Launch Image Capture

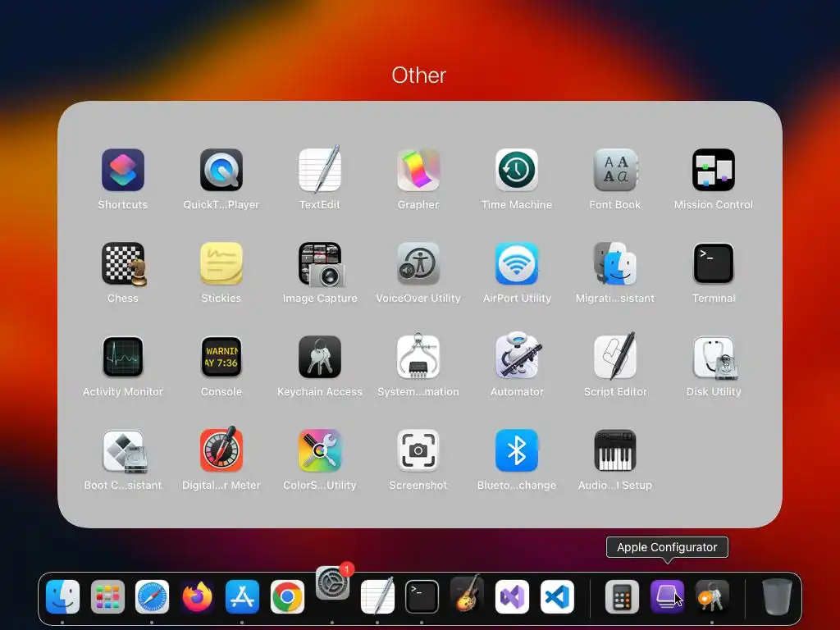320,263
